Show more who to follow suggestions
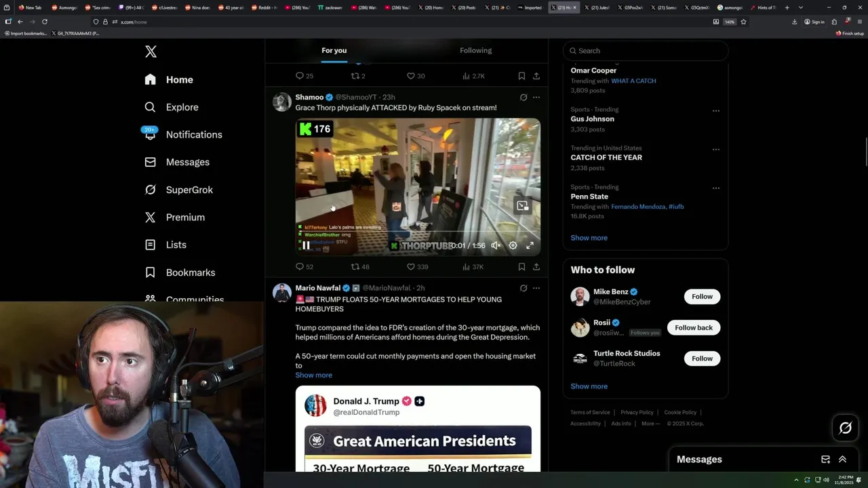Screen dimensions: 868x488 tap(589, 386)
